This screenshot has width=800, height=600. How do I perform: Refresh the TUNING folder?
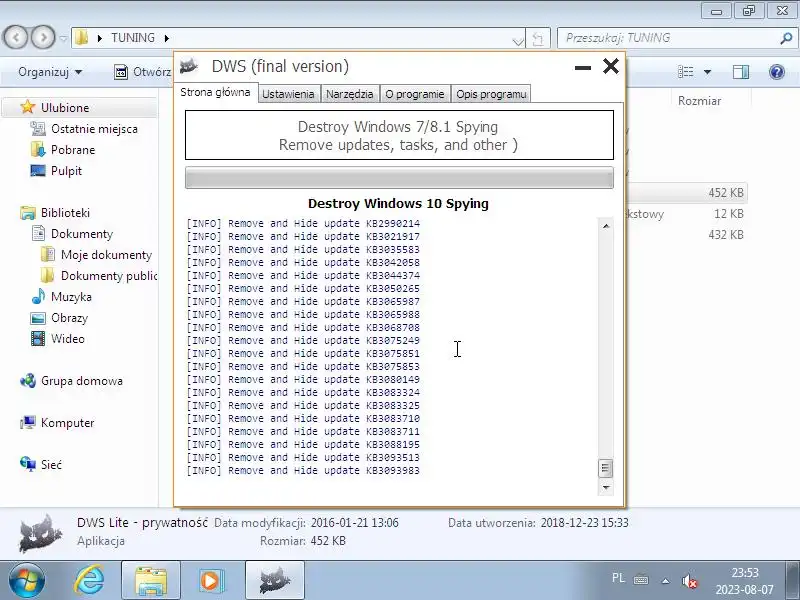[537, 38]
